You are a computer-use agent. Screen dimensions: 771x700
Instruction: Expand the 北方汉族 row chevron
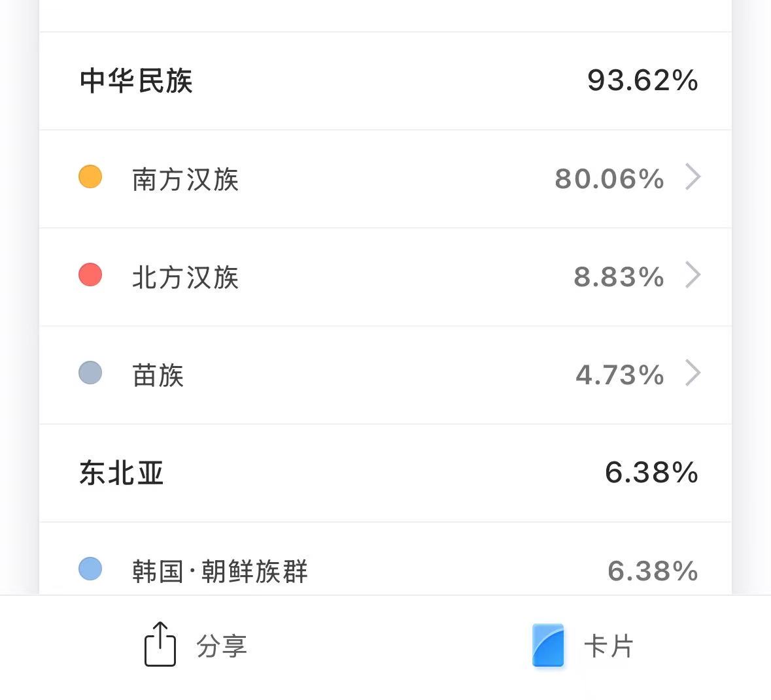click(693, 275)
